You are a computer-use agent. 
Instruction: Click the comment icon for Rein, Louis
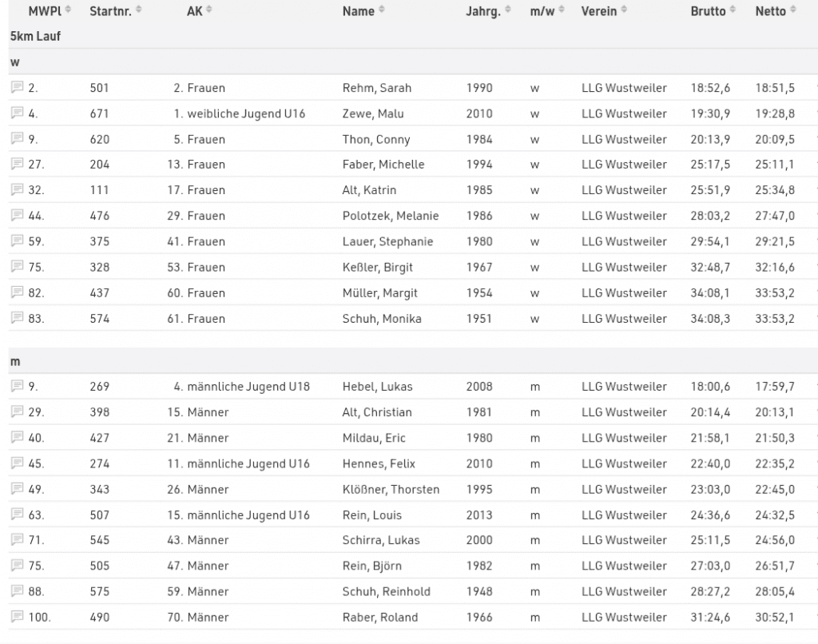tap(17, 515)
